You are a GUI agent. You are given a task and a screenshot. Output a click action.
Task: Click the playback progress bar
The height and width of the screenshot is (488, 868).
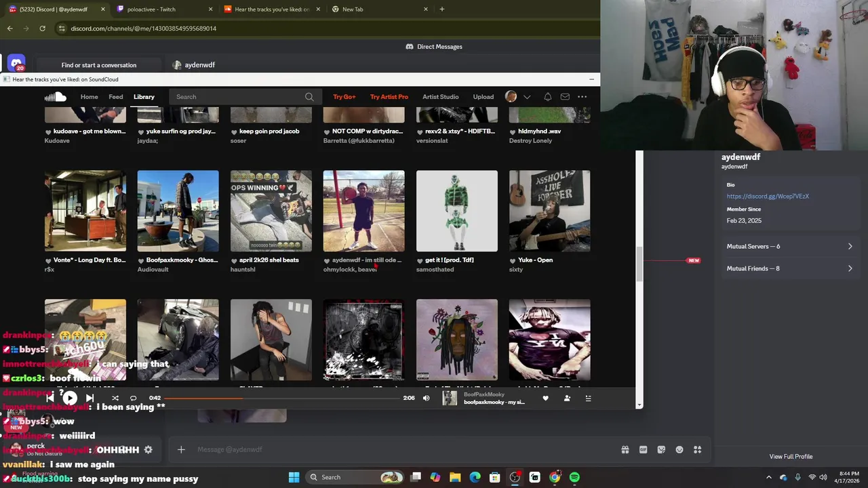click(282, 398)
